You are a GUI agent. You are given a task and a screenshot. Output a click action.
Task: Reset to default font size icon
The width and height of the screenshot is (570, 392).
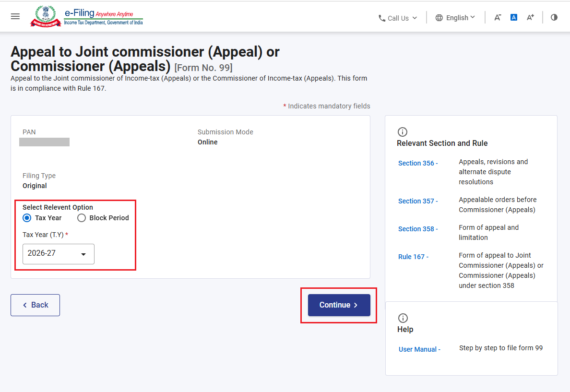514,17
